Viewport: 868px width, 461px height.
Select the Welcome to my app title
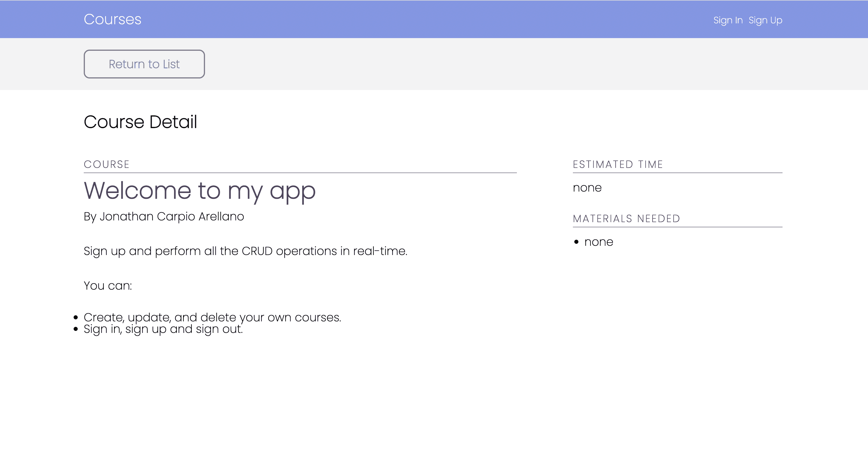pyautogui.click(x=200, y=191)
